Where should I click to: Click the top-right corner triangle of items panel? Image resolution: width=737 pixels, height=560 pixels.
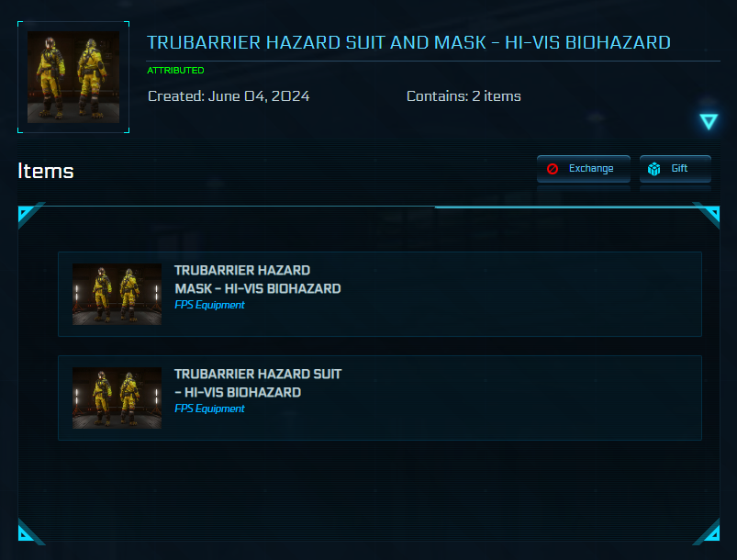pyautogui.click(x=709, y=214)
